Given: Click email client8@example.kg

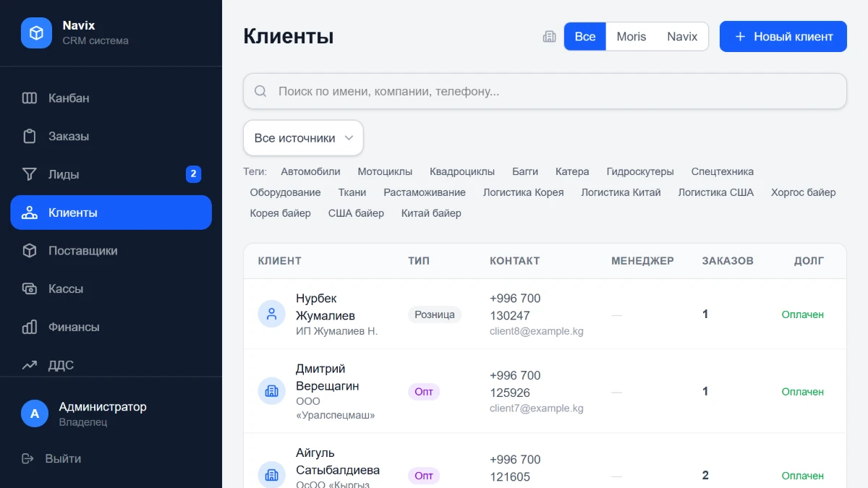Looking at the screenshot, I should [x=537, y=331].
